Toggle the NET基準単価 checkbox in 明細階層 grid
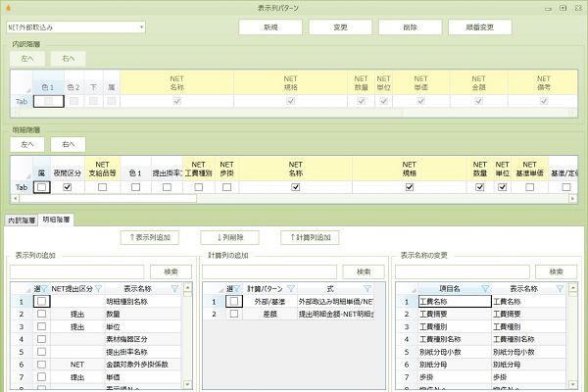The height and width of the screenshot is (392, 588). coord(529,187)
